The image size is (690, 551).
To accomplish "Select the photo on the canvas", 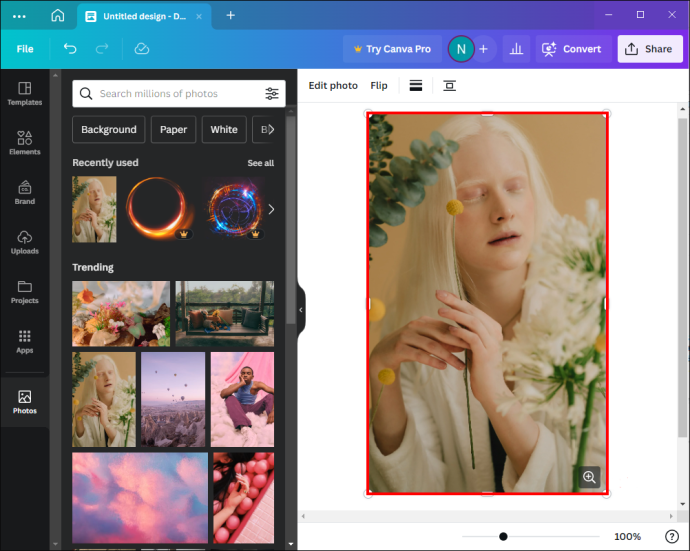I will pos(487,303).
